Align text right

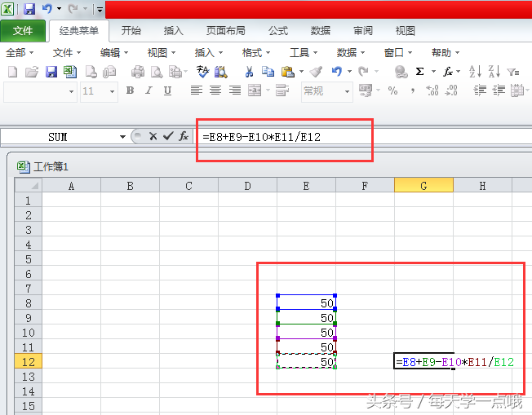coord(235,91)
